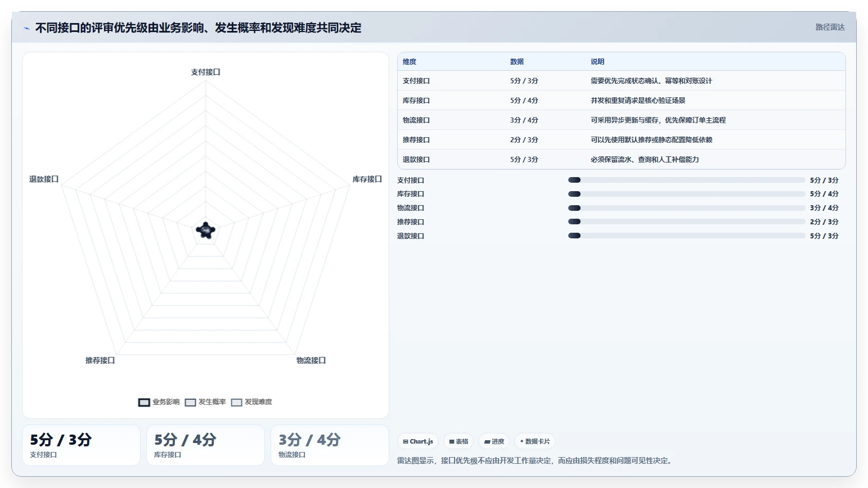Screen dimensions: 868x488
Task: Click the 退款接口 label in progress list
Action: 411,236
